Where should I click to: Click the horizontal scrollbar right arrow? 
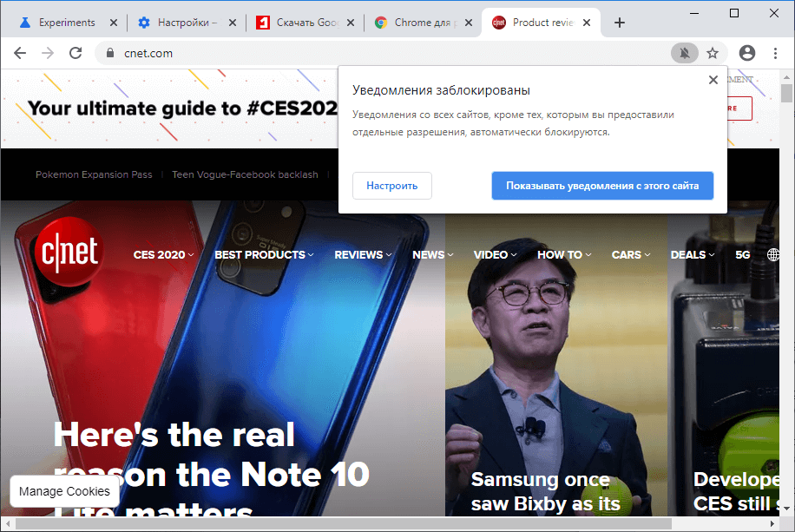(772, 523)
